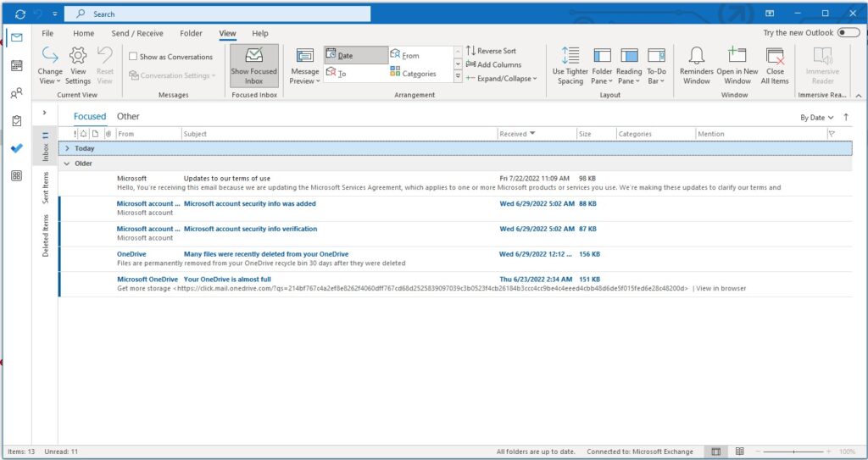Toggle the Show Focused Inbox button
Viewport: 868px width, 460px height.
pyautogui.click(x=254, y=65)
